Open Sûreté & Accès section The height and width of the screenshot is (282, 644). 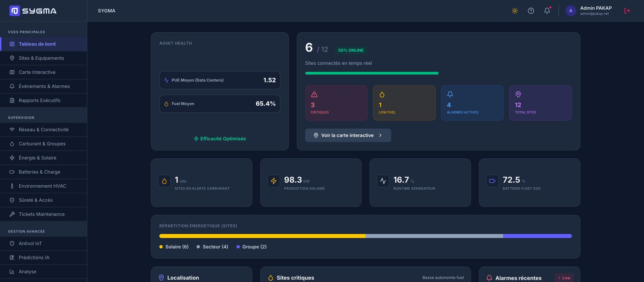point(43,200)
